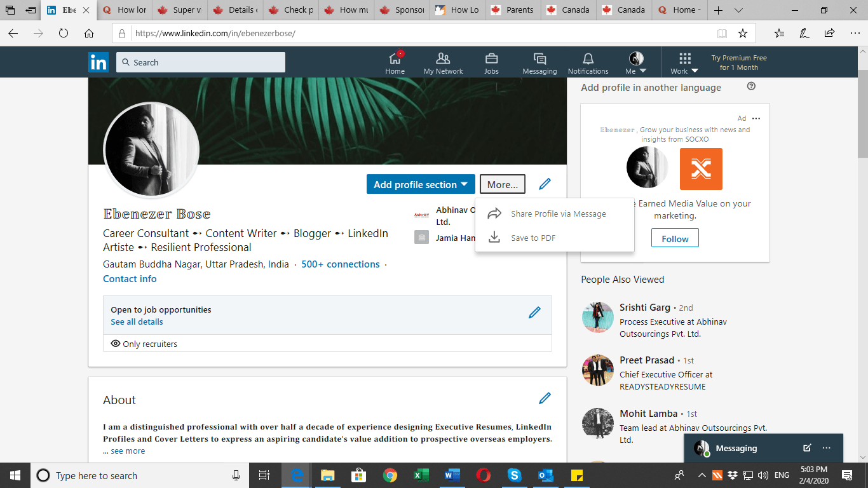Open Word from the taskbar

pyautogui.click(x=452, y=475)
